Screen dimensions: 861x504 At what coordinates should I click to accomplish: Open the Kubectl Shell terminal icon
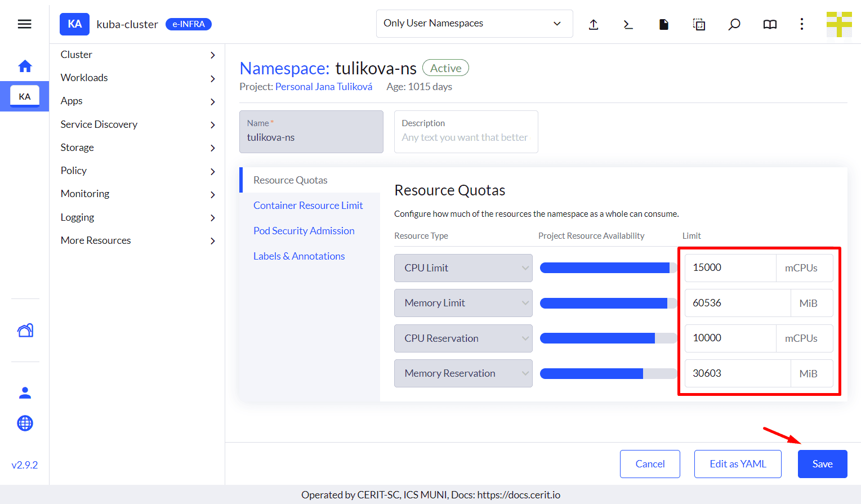(x=628, y=24)
